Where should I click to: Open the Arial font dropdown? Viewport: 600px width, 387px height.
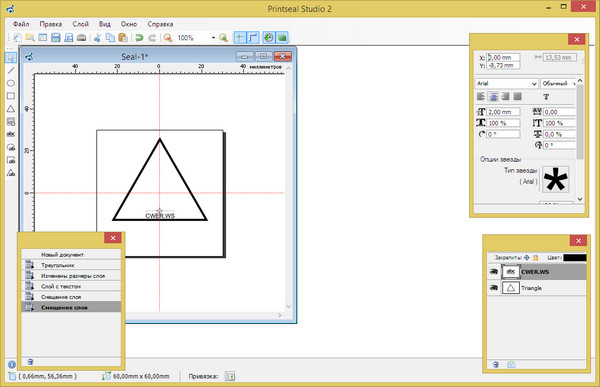pyautogui.click(x=507, y=83)
